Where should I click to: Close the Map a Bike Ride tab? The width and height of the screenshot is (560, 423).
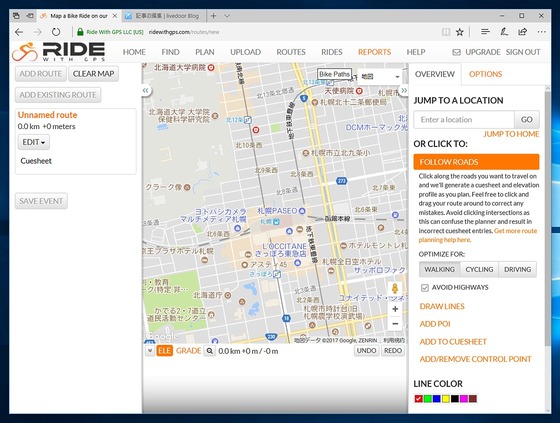pyautogui.click(x=115, y=16)
